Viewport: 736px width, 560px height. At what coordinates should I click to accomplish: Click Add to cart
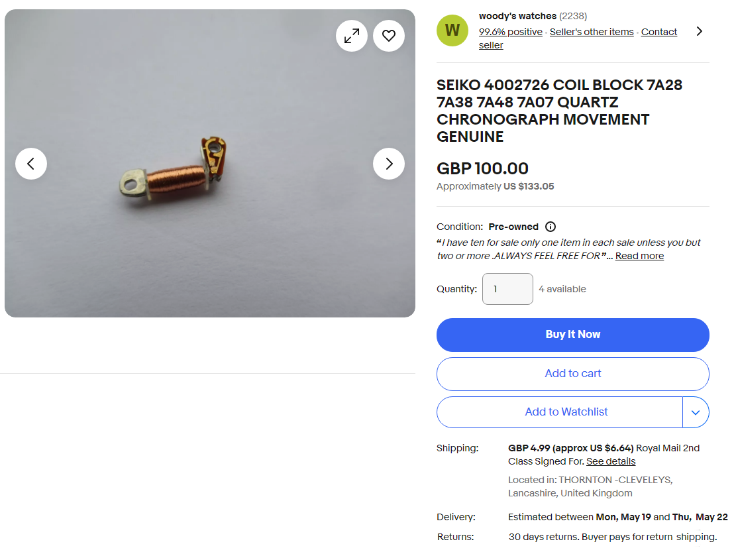tap(572, 373)
